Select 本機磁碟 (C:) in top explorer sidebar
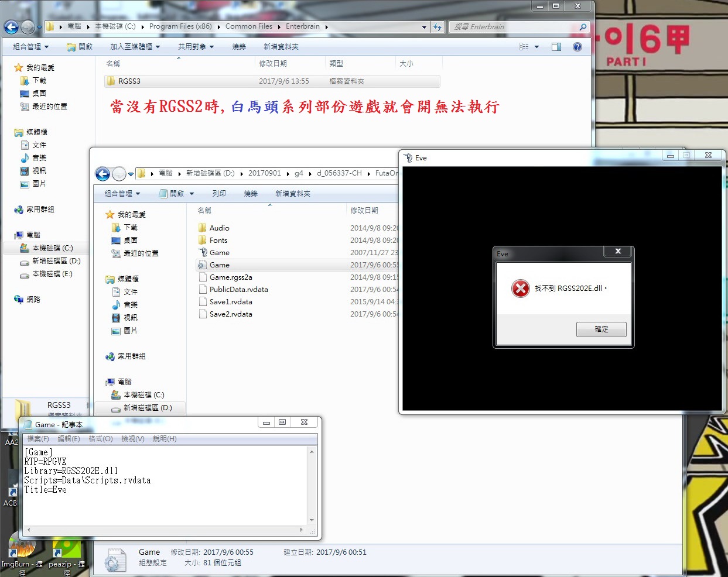The height and width of the screenshot is (577, 728). pos(52,248)
